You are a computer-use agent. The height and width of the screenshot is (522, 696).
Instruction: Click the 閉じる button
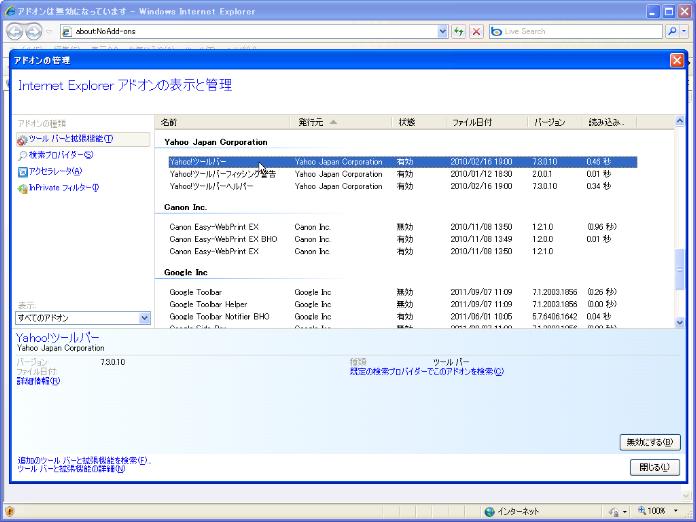[x=655, y=467]
